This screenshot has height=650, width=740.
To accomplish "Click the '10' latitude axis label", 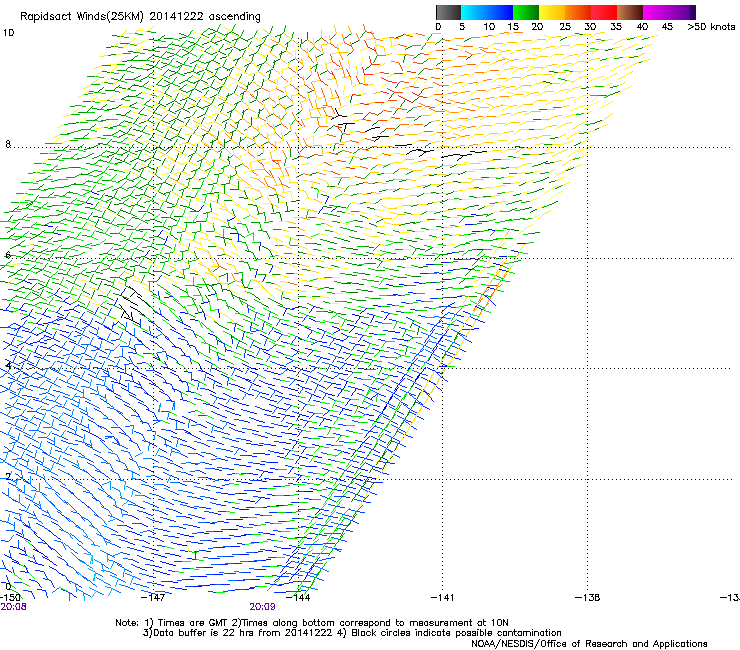I will [x=8, y=33].
